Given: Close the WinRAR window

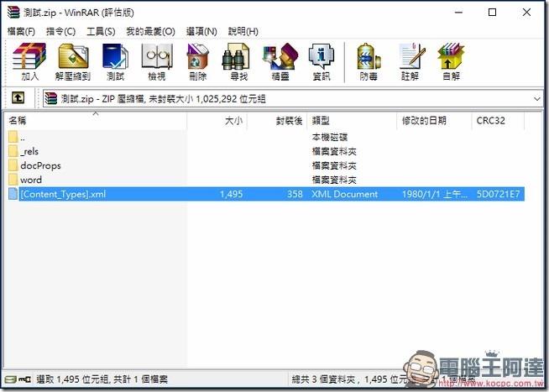Looking at the screenshot, I should [x=526, y=13].
